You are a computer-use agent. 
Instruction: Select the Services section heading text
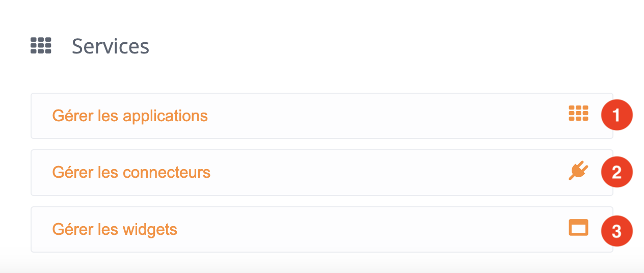[x=111, y=46]
